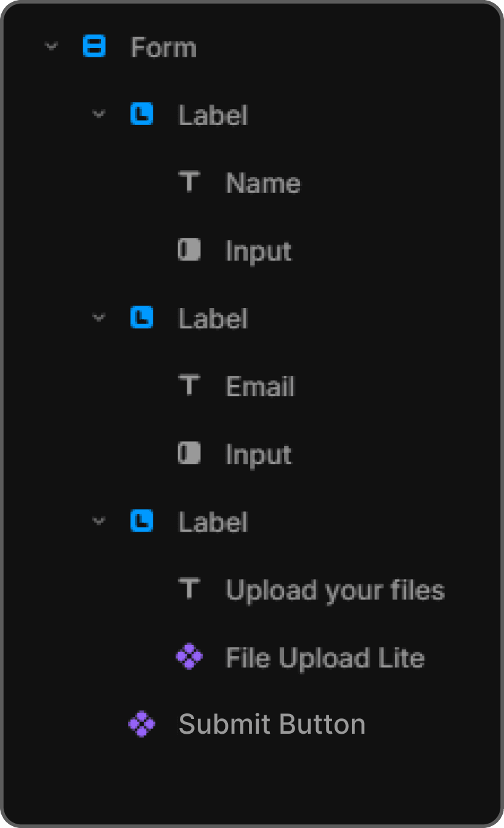Click the second Label layer name
The height and width of the screenshot is (828, 504).
[213, 318]
